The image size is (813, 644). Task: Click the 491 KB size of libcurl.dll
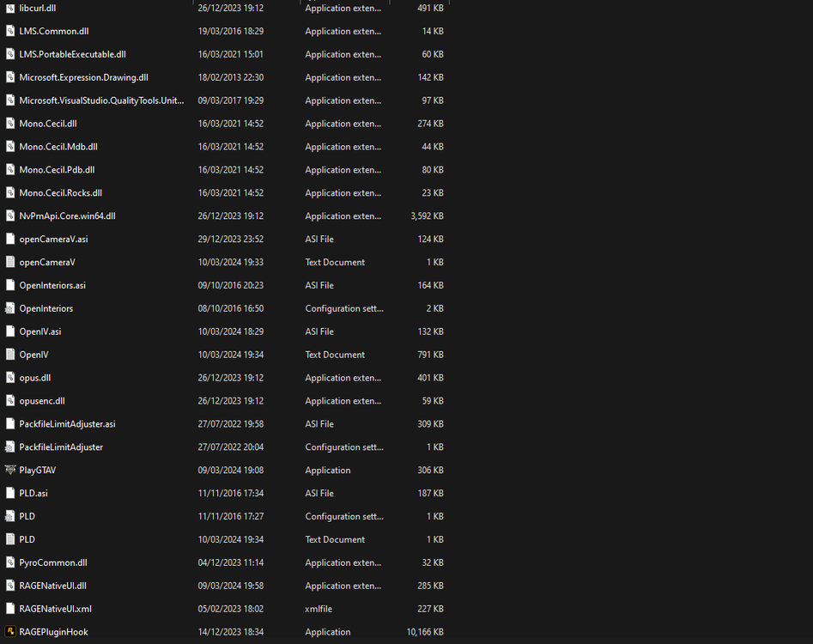pyautogui.click(x=430, y=9)
